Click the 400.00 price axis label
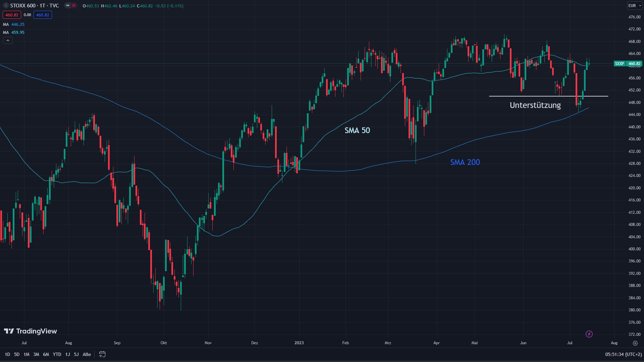The image size is (644, 362). pos(634,249)
